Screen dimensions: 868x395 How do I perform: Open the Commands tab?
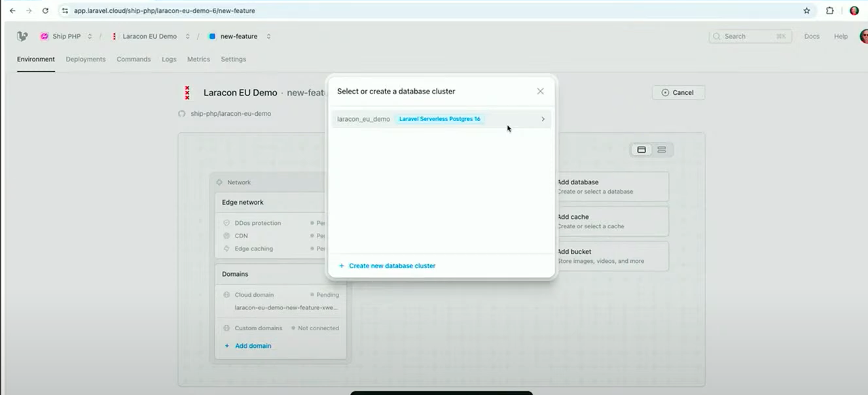[x=134, y=59]
